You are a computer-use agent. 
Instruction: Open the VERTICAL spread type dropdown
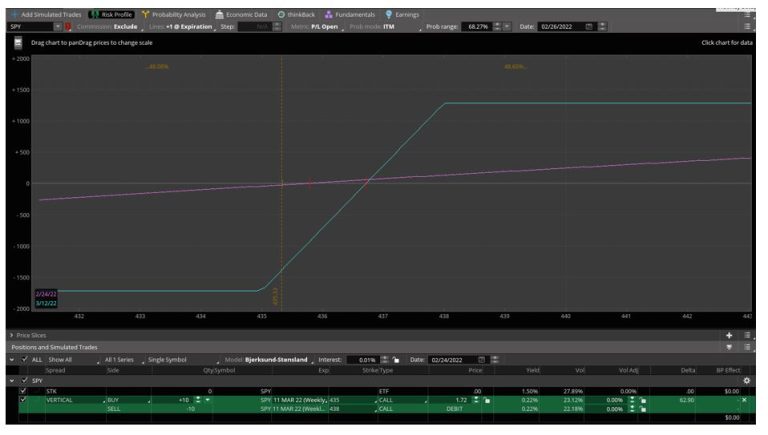click(75, 400)
